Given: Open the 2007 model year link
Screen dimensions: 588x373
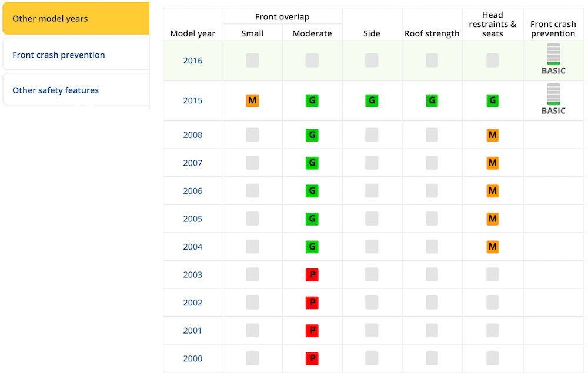Looking at the screenshot, I should click(x=193, y=163).
